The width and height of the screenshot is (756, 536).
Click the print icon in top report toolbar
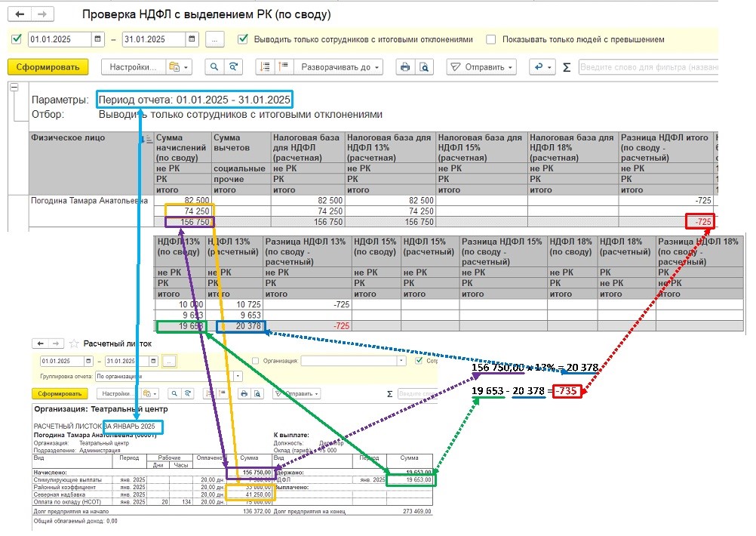pyautogui.click(x=405, y=67)
